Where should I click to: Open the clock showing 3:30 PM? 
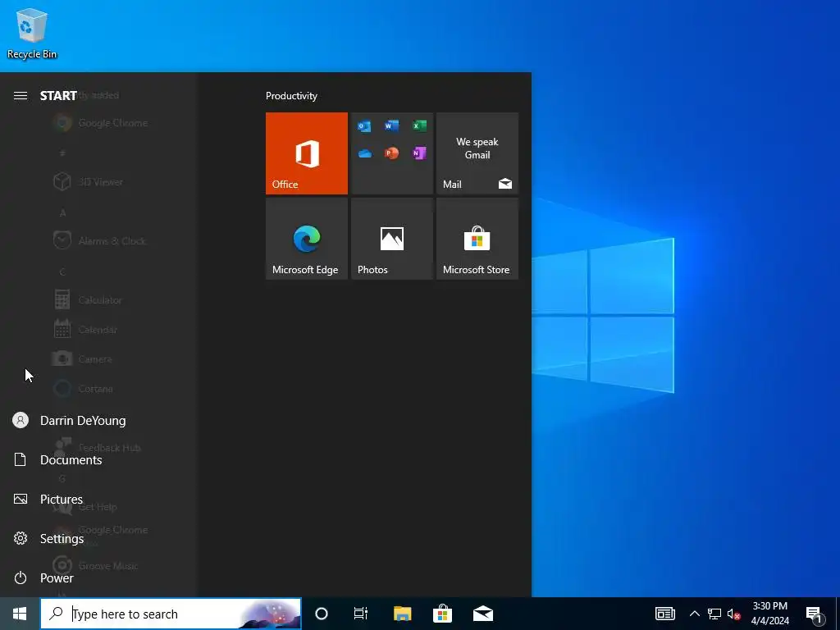coord(769,614)
